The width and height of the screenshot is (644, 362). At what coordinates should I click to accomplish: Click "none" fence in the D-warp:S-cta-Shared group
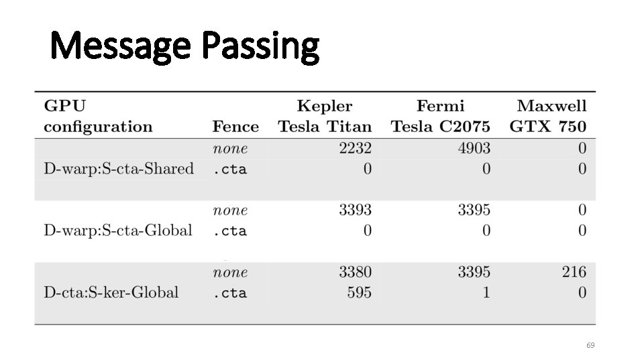(x=230, y=148)
